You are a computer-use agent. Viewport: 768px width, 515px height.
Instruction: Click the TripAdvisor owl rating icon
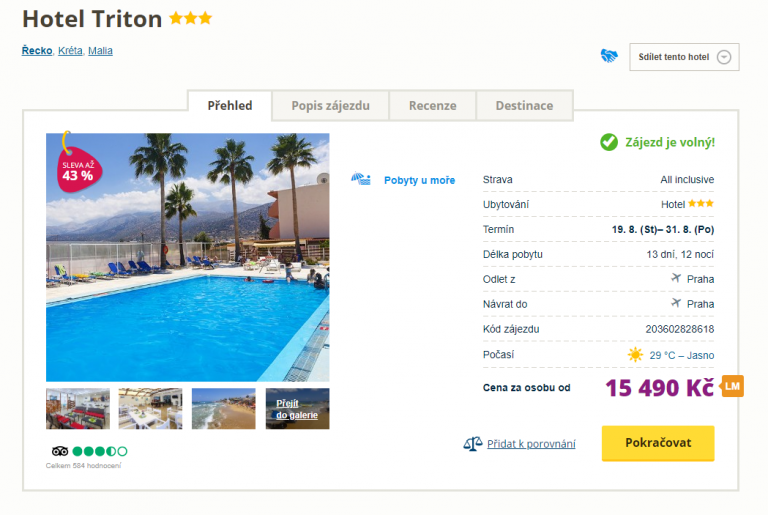click(59, 451)
